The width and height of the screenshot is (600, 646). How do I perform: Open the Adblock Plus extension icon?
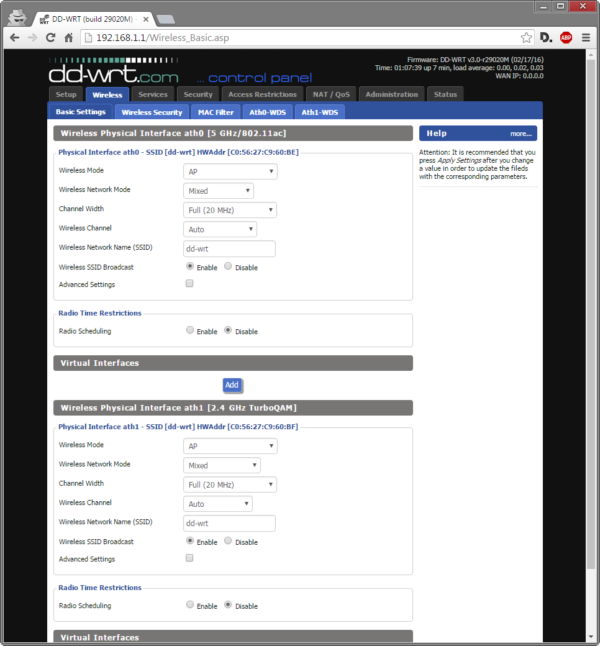coord(566,37)
